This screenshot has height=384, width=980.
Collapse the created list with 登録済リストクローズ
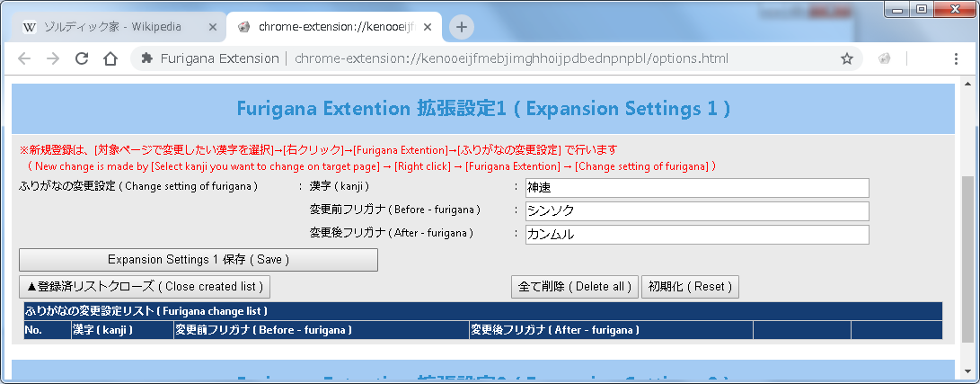click(x=145, y=287)
